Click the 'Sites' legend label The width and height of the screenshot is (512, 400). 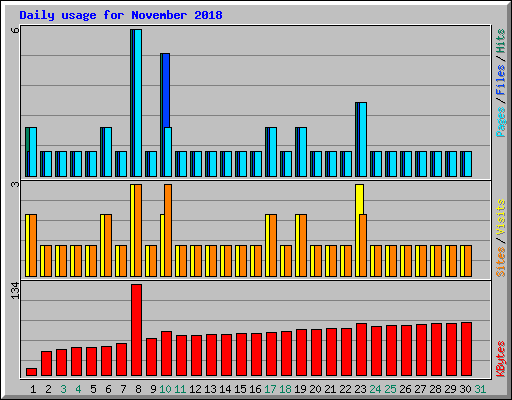click(500, 262)
